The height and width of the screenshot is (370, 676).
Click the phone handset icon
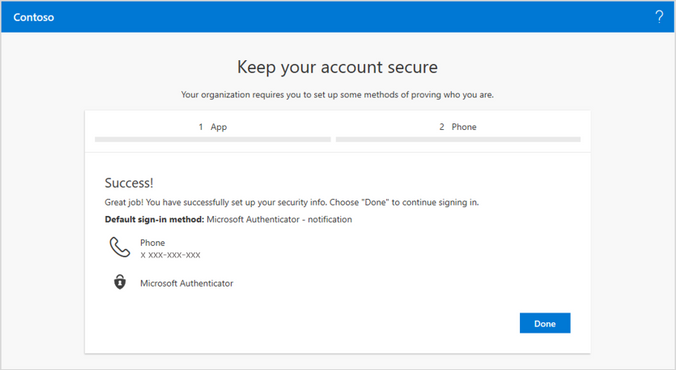(x=119, y=247)
